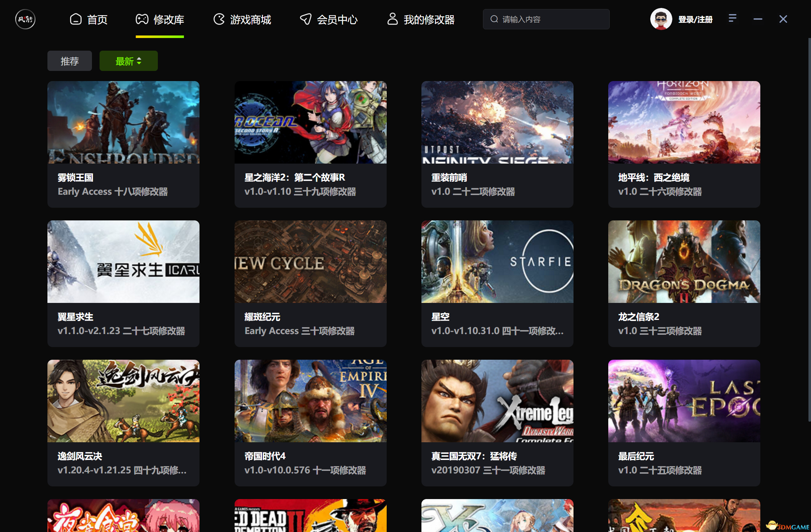This screenshot has width=811, height=532.
Task: Click v1.1.0-v2.1.23 二十七项修改器 text
Action: [x=121, y=331]
